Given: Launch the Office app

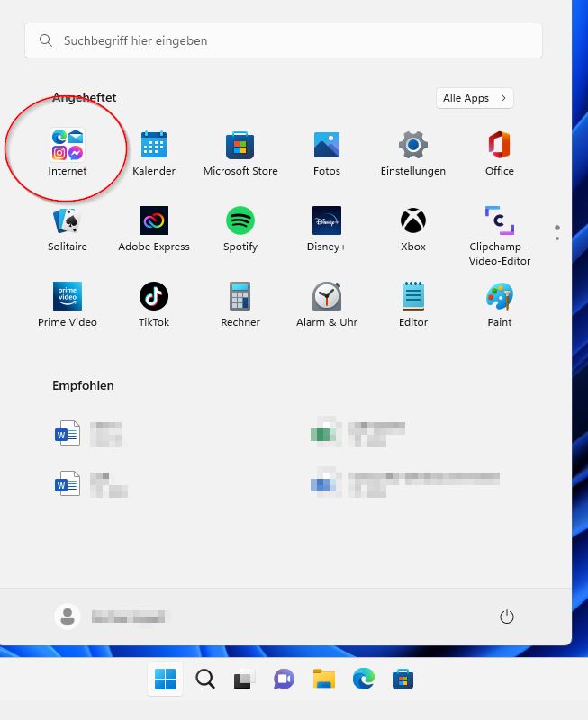Looking at the screenshot, I should [x=500, y=153].
